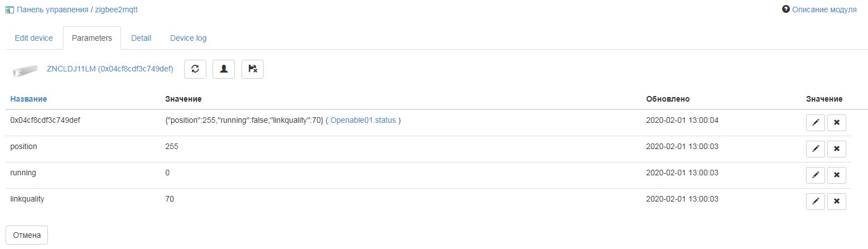Delete the running parameter row
This screenshot has height=249, width=868.
point(836,175)
